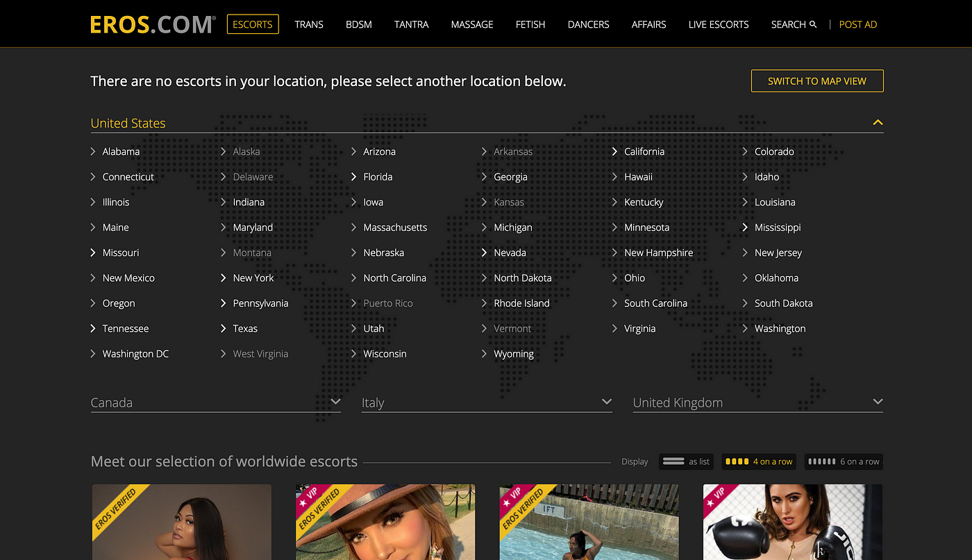Select Oklahoma from the state list
972x560 pixels.
click(x=776, y=278)
